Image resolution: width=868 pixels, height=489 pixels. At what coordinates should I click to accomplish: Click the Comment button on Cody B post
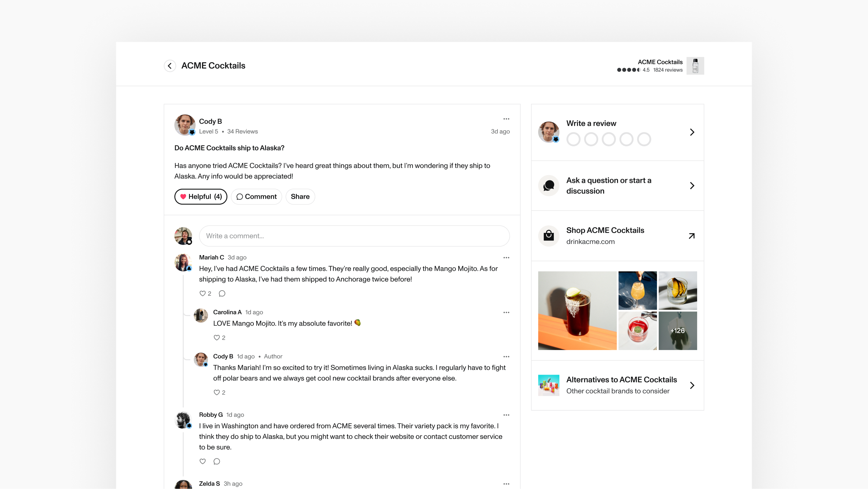(x=256, y=196)
